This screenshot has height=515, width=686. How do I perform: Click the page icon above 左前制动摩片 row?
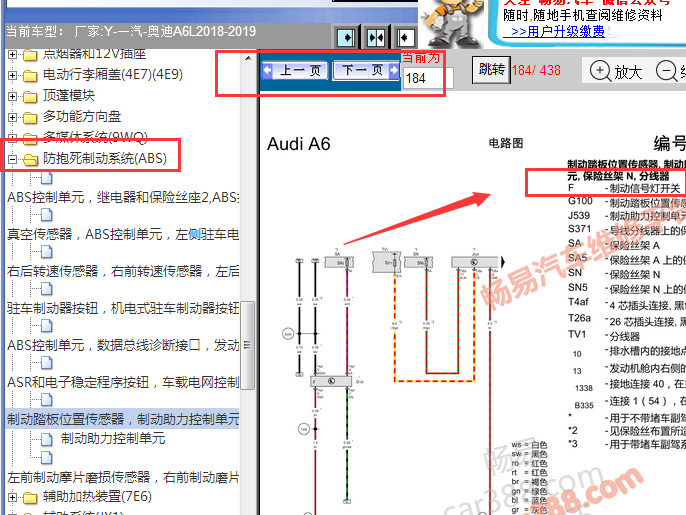46,458
